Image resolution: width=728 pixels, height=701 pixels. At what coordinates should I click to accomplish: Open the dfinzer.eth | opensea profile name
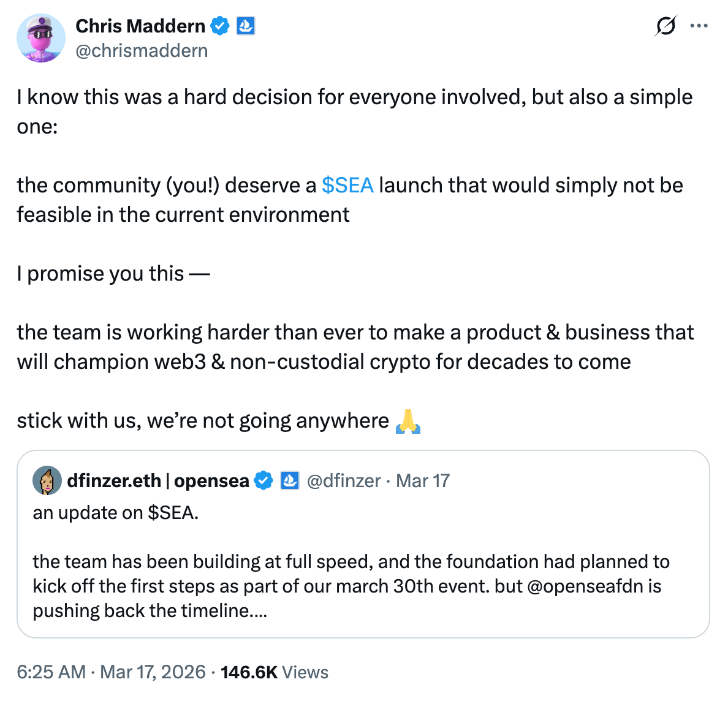158,481
